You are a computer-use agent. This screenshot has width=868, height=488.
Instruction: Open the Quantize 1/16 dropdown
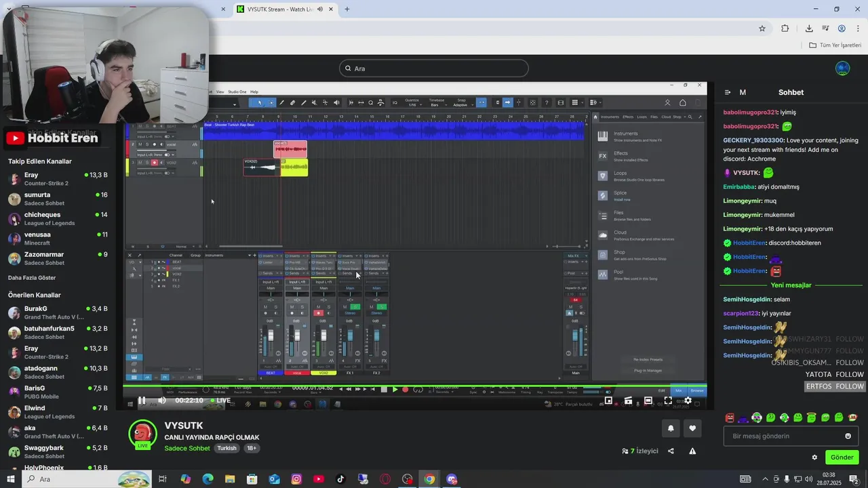point(412,103)
